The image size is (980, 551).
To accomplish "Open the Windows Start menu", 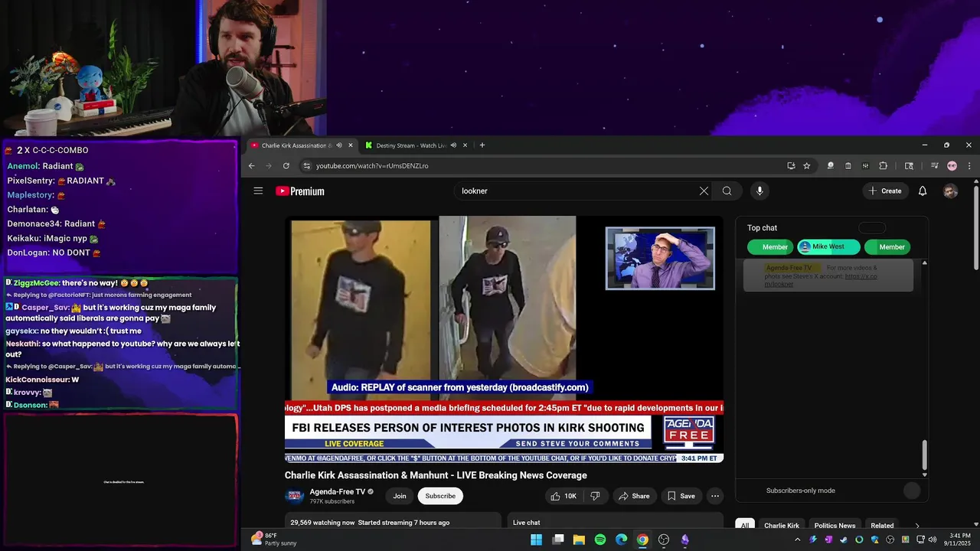I will point(537,540).
